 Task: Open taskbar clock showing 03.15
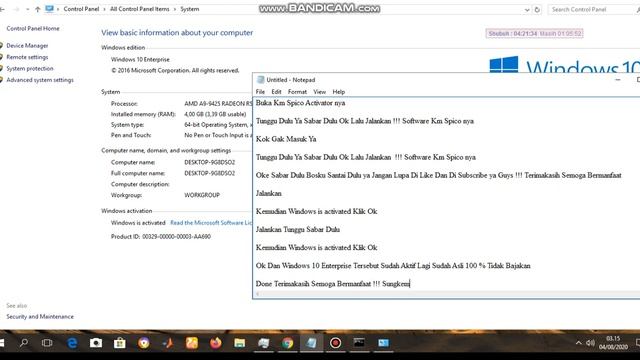point(613,342)
